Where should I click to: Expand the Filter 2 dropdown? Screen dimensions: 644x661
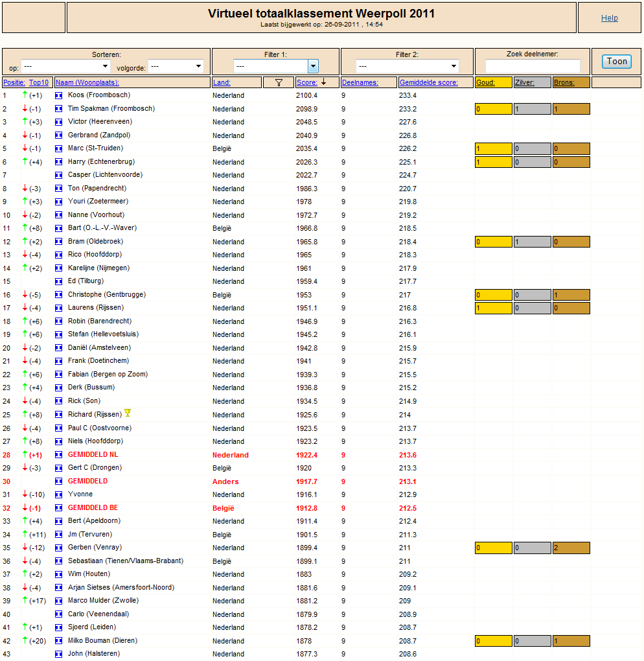407,66
